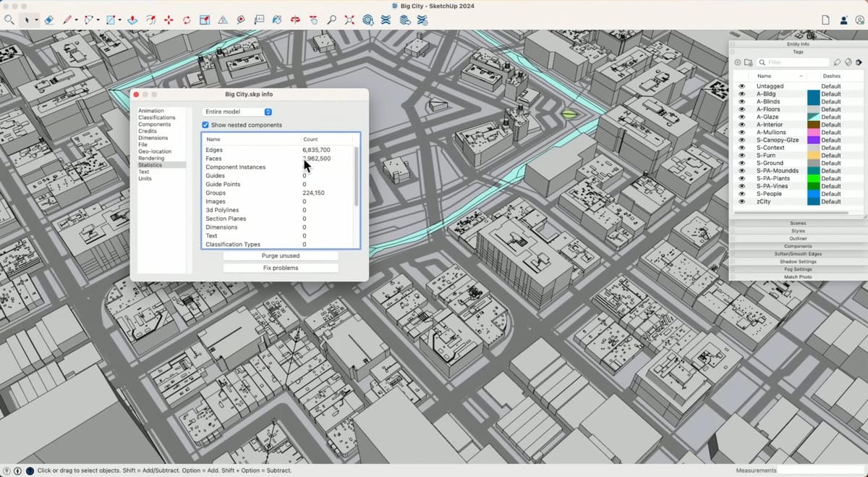This screenshot has height=477, width=868.
Task: Select the Scale tool
Action: pyautogui.click(x=205, y=20)
